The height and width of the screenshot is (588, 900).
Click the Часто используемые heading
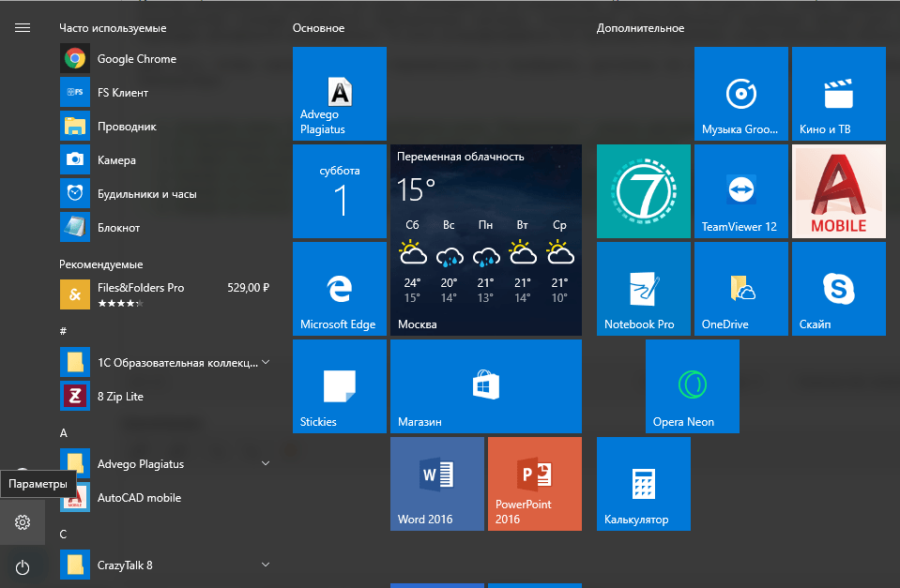pos(113,28)
